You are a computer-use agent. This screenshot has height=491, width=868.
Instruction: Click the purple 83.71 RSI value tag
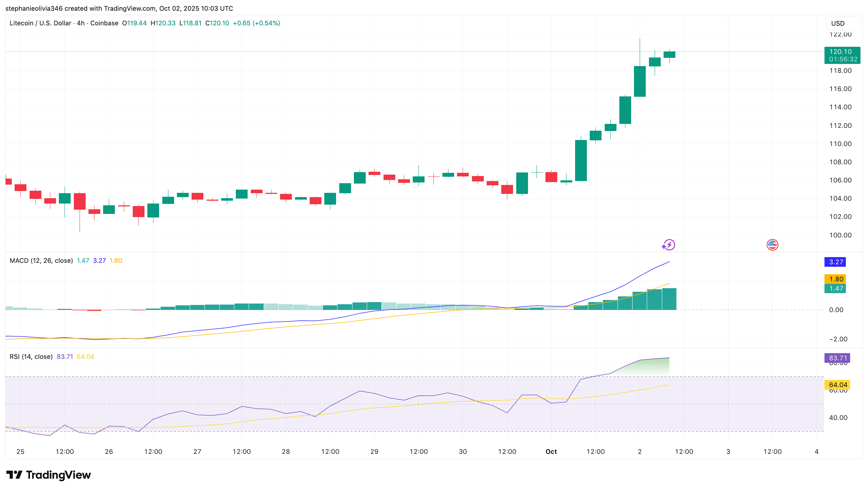(837, 358)
